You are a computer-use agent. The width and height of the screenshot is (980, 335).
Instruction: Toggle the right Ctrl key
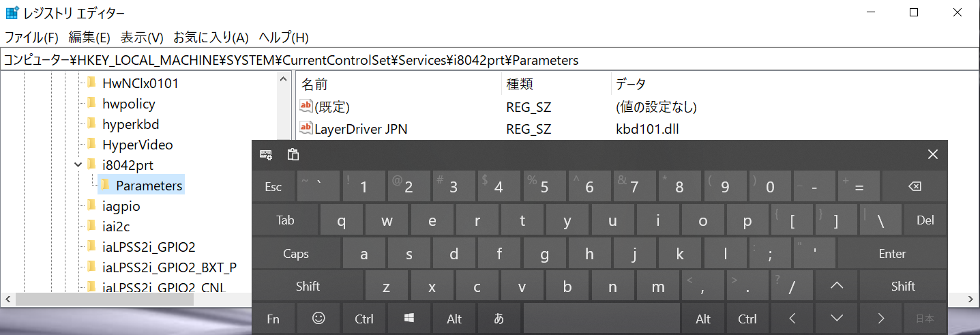click(747, 319)
